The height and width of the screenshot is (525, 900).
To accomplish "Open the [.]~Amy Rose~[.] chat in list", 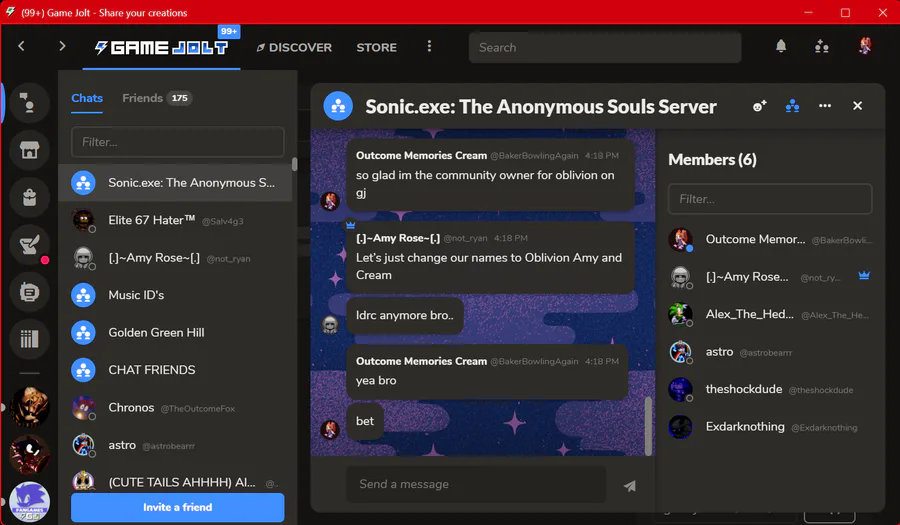I will pos(175,258).
